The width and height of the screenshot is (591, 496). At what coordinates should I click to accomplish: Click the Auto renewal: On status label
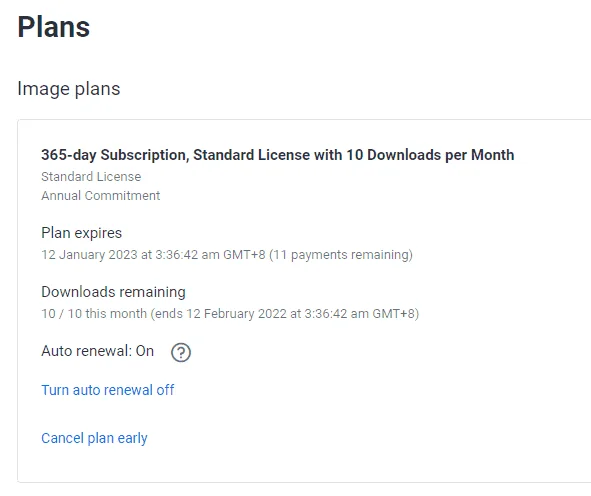98,351
